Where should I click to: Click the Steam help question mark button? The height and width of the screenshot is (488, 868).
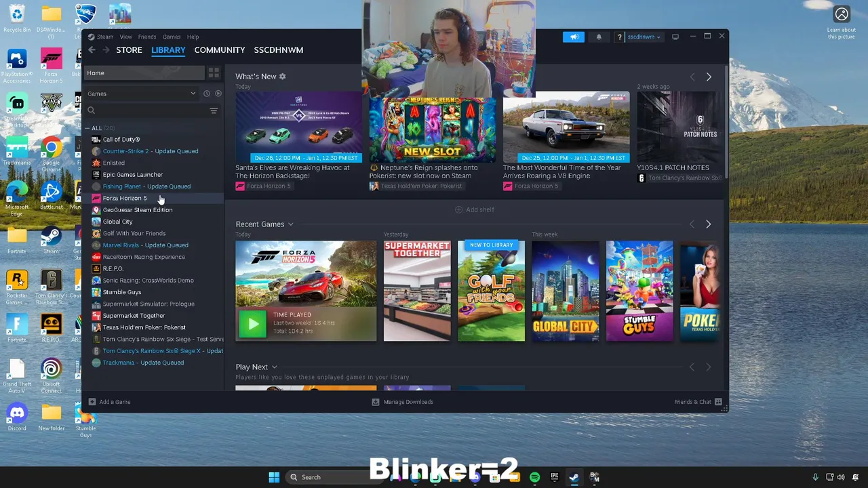tap(619, 37)
